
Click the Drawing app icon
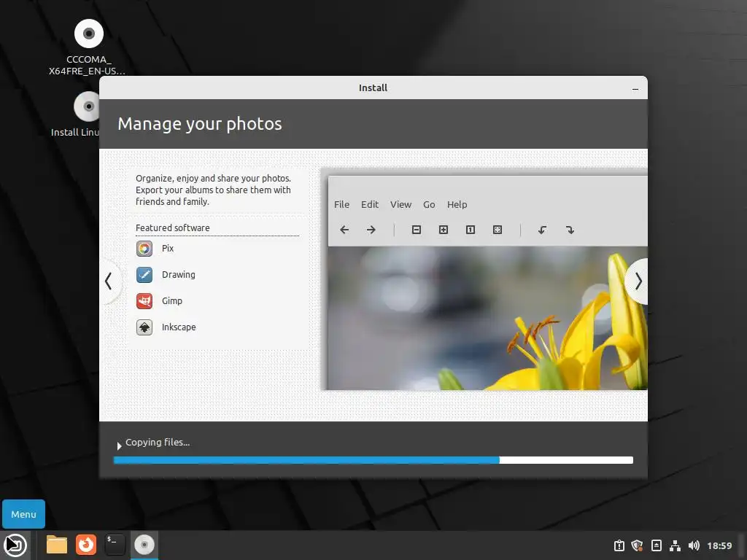point(144,275)
